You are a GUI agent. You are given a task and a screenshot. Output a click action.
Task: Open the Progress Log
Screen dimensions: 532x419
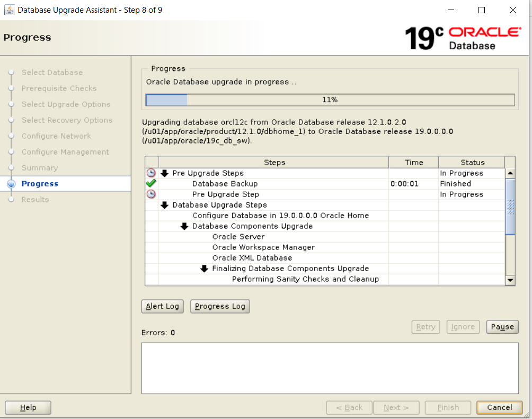[220, 306]
